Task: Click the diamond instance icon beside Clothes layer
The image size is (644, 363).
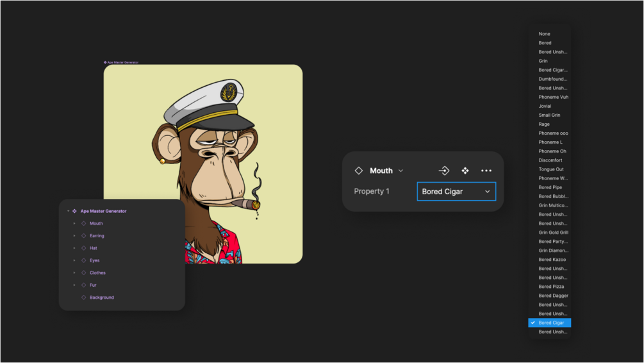Action: 84,273
